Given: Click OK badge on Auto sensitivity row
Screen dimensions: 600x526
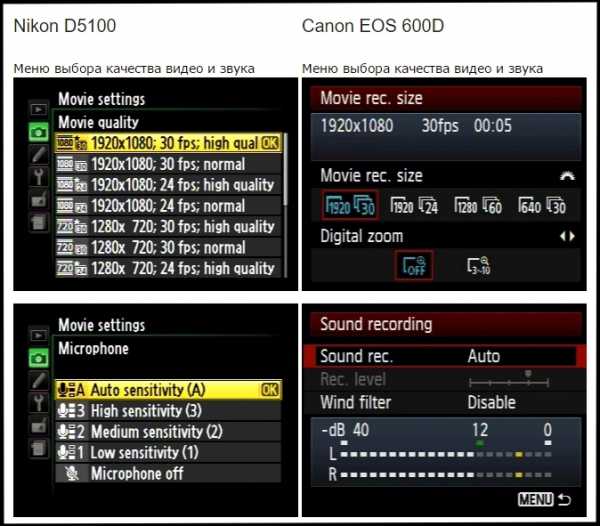Looking at the screenshot, I should (x=270, y=390).
